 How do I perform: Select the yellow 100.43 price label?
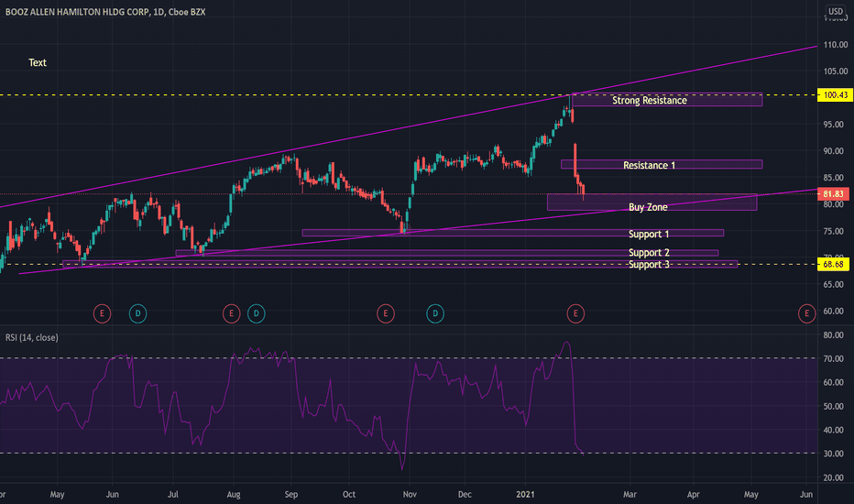(x=835, y=94)
